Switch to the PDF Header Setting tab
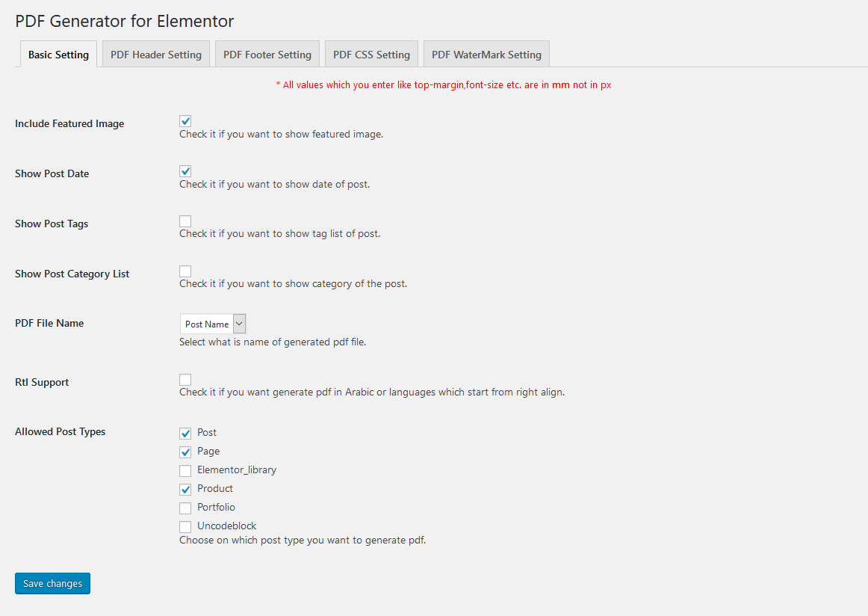 156,55
